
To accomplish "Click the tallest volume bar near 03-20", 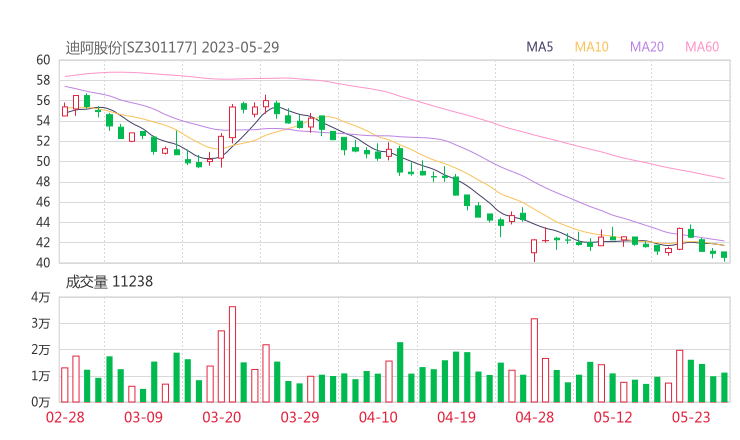I will [x=232, y=354].
